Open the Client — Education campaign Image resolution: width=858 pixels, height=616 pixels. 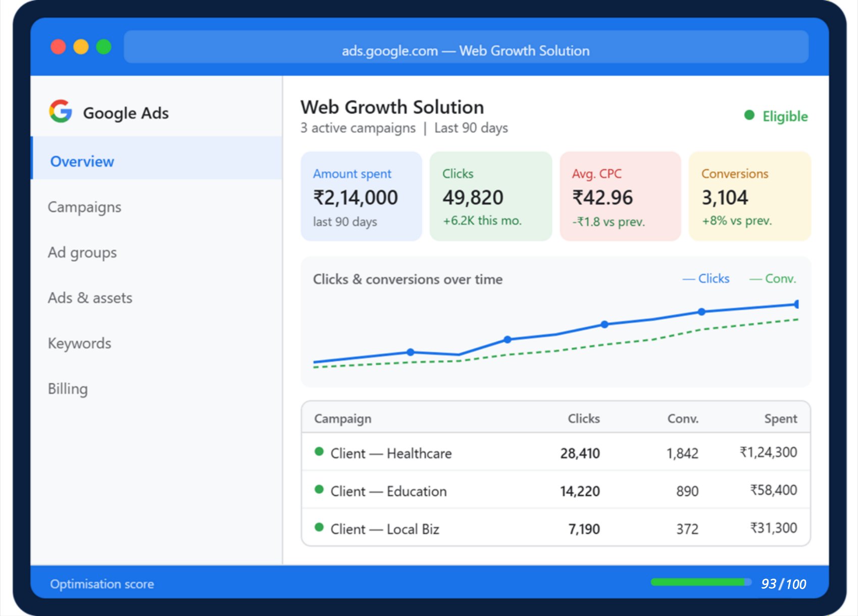389,491
